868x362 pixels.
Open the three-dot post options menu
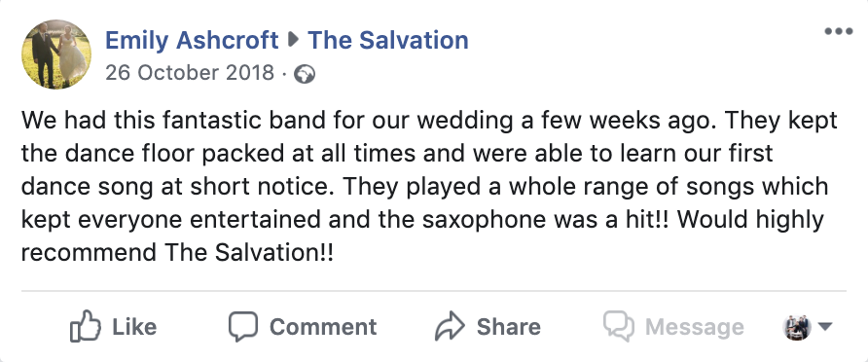(x=839, y=31)
